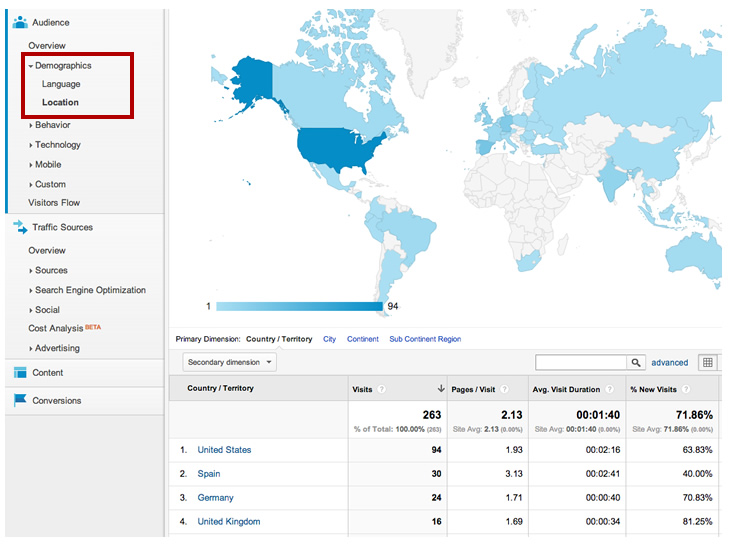Click the search magnifier icon
Screen dimensions: 730x544
coord(635,362)
